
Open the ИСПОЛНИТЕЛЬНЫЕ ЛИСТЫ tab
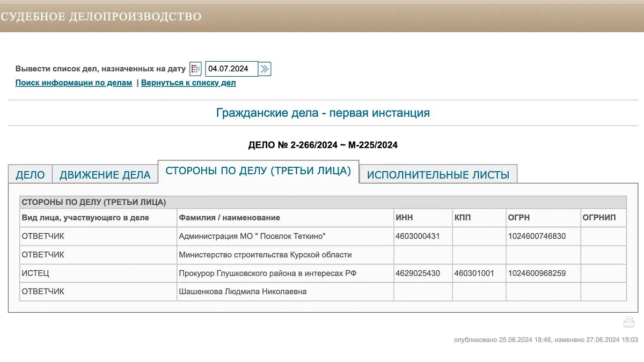(438, 174)
